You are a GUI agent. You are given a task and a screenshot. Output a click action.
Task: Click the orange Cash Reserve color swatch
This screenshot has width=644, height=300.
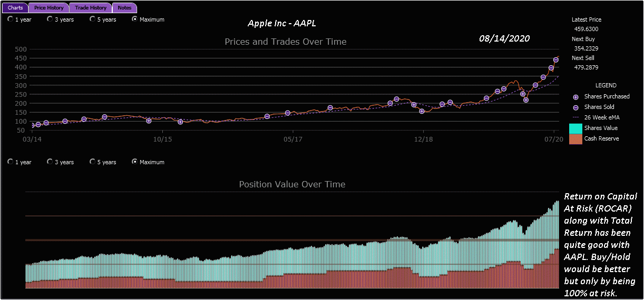(x=575, y=139)
